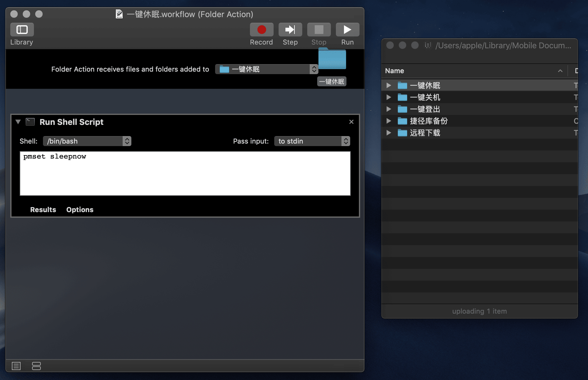Click the 'pmset sleepnow' script text

click(x=55, y=156)
